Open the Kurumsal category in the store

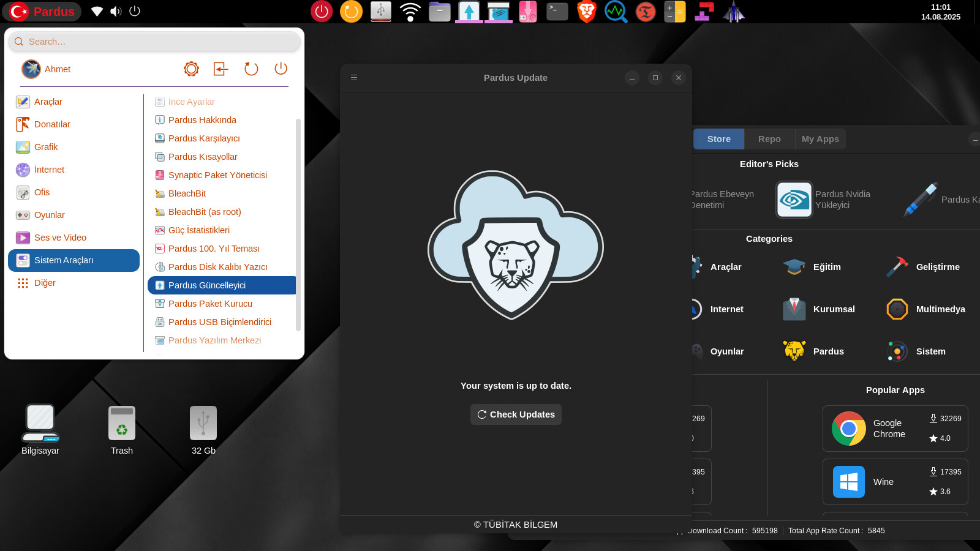pyautogui.click(x=819, y=309)
